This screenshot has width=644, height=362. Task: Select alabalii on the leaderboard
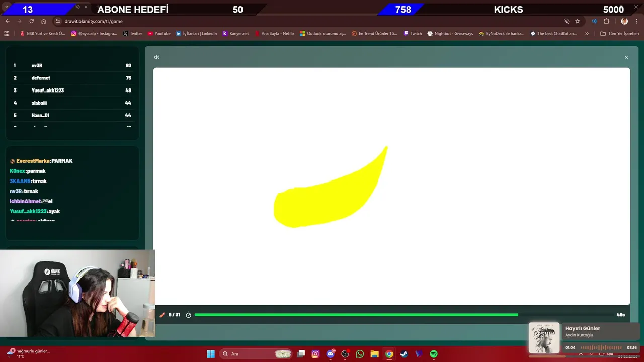pyautogui.click(x=72, y=103)
